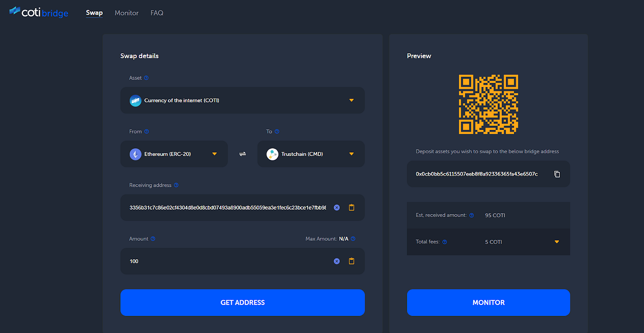The image size is (644, 333).
Task: Click the COTI bridge logo
Action: click(x=39, y=13)
